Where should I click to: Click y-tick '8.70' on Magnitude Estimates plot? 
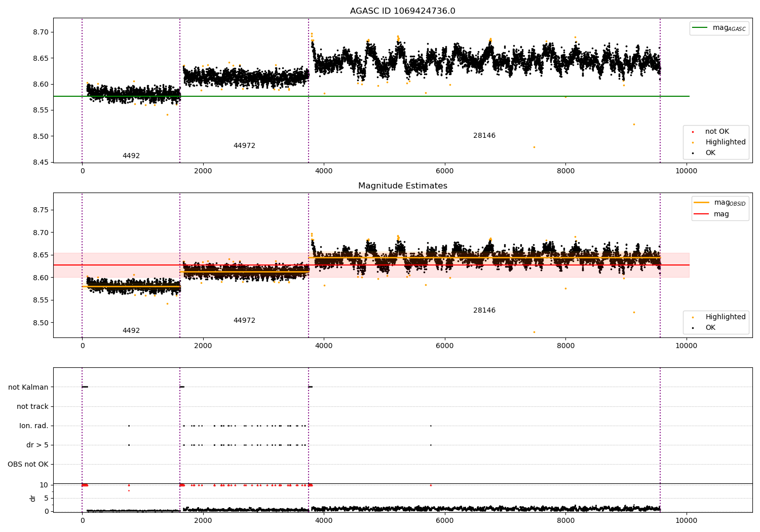[x=41, y=233]
